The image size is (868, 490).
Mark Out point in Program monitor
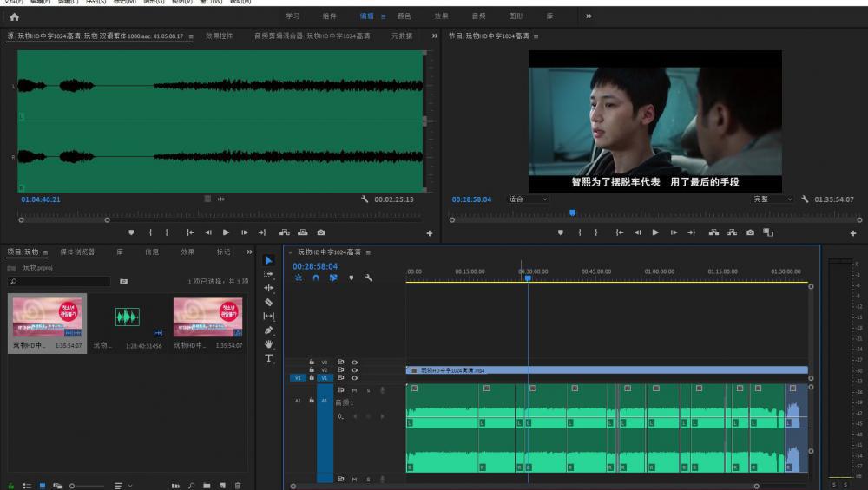point(596,232)
